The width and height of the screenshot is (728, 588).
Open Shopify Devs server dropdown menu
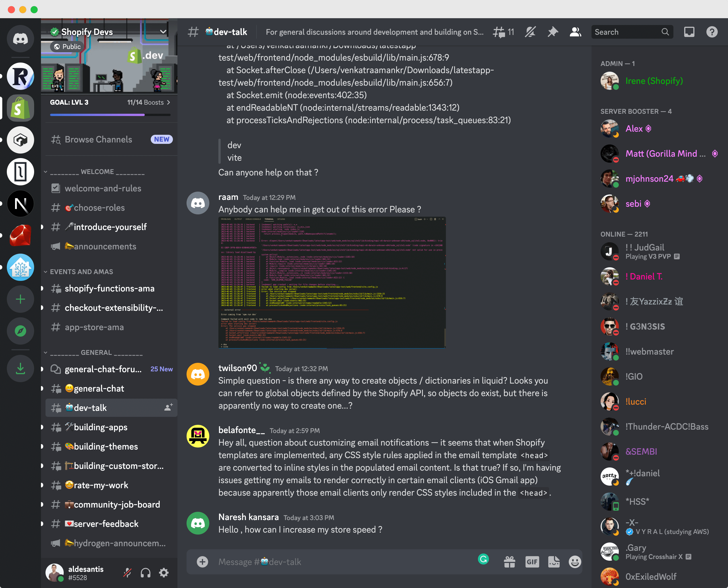pos(163,32)
